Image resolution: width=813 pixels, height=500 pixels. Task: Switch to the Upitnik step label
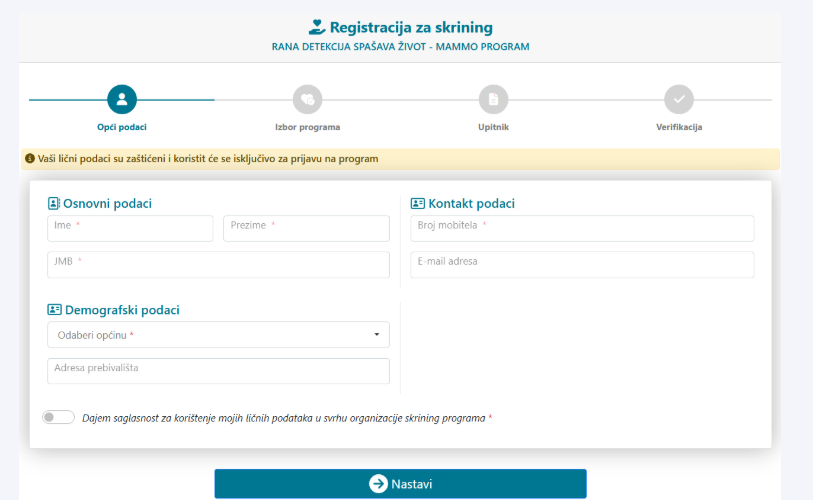point(493,127)
